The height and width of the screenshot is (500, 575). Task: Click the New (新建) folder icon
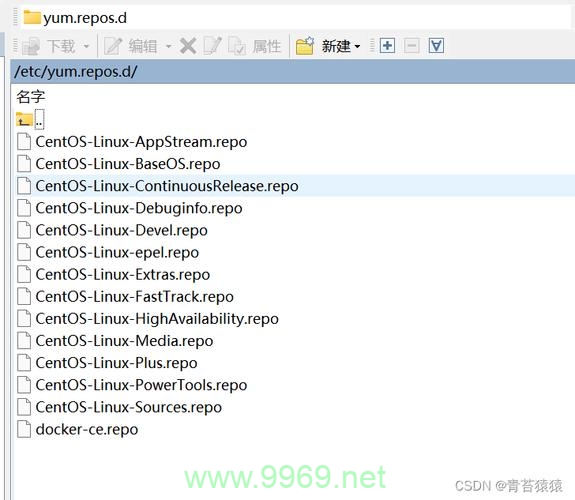tap(305, 46)
